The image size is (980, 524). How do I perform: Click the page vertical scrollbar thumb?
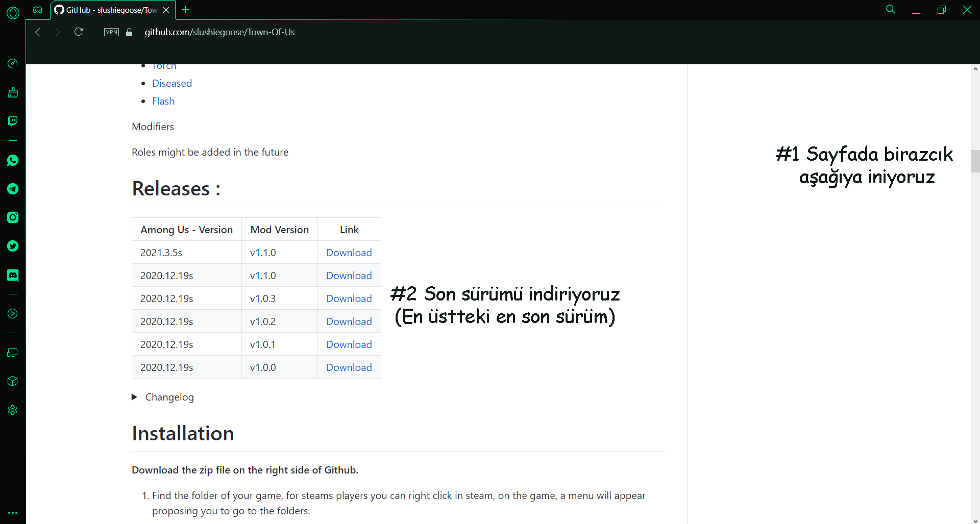click(x=975, y=161)
